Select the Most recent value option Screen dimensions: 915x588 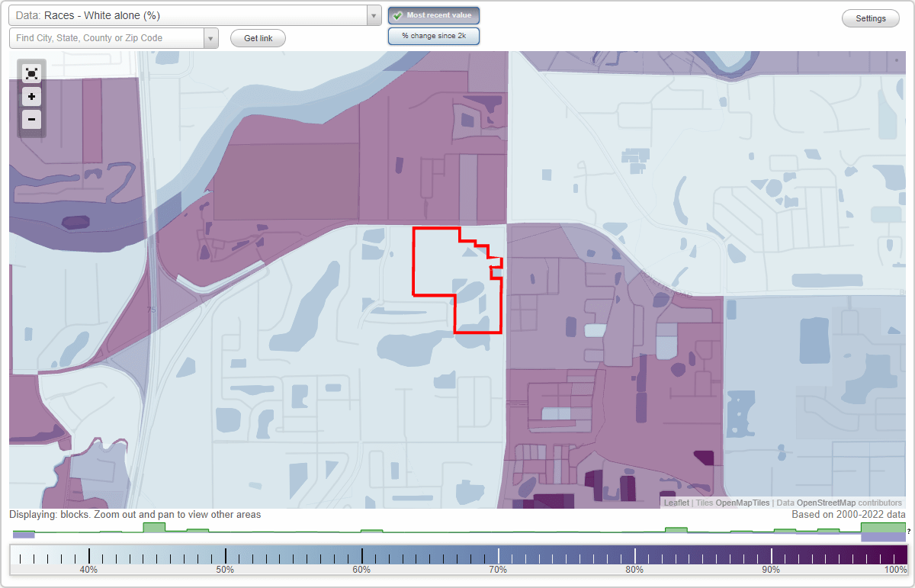click(x=434, y=15)
